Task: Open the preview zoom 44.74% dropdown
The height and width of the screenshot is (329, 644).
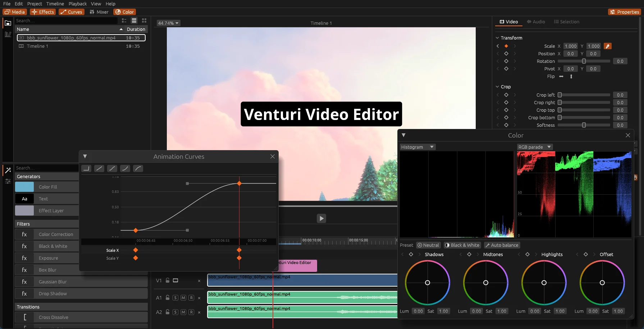Action: pos(168,23)
